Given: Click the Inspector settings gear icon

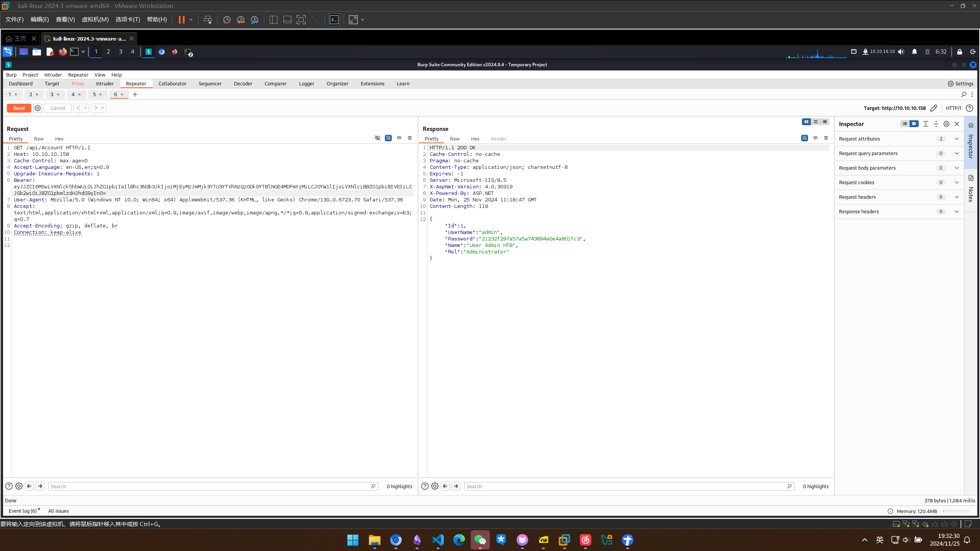Looking at the screenshot, I should [946, 124].
